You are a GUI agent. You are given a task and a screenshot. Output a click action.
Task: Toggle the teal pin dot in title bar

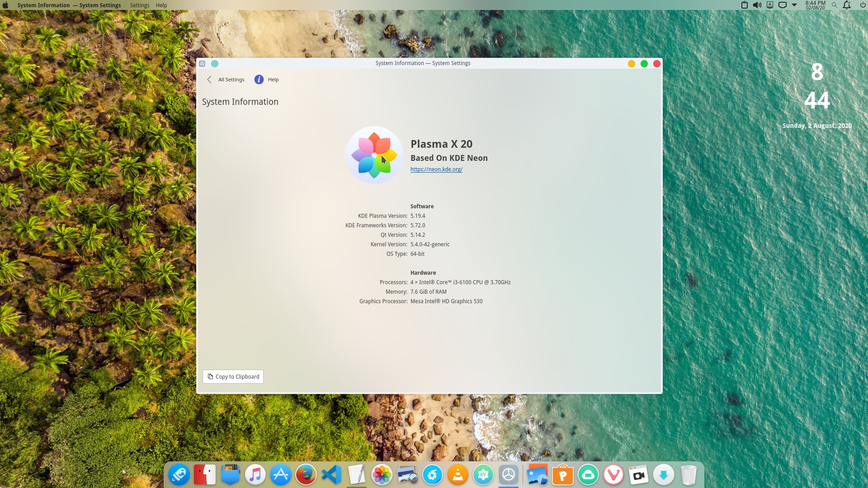click(215, 64)
